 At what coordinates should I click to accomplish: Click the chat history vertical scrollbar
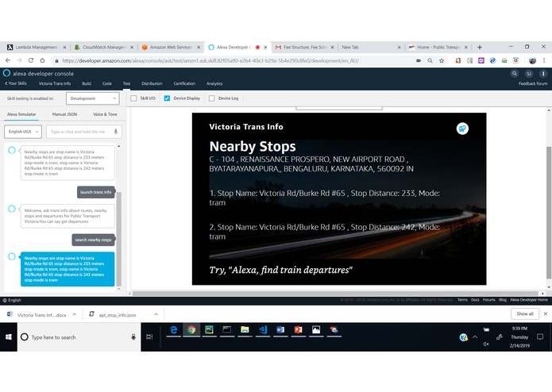(x=118, y=239)
